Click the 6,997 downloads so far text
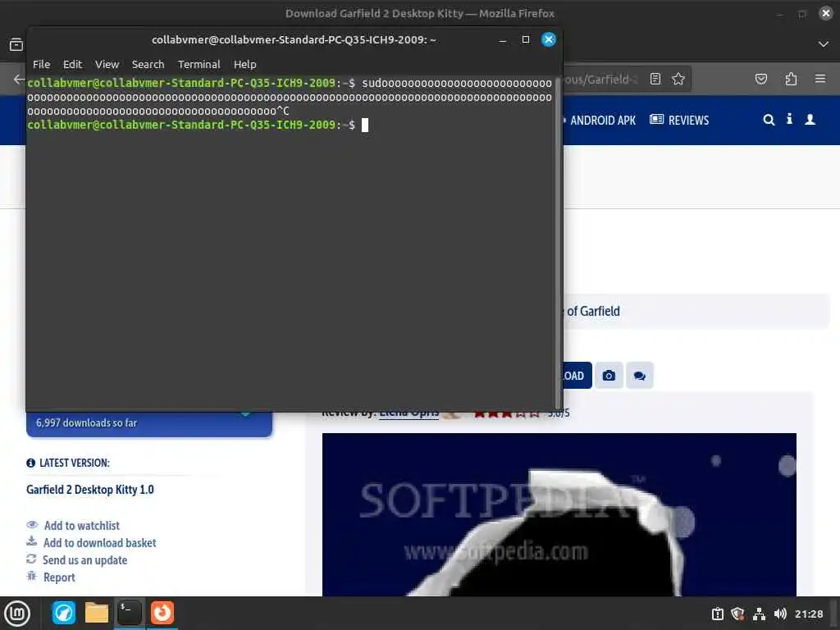Image resolution: width=840 pixels, height=630 pixels. (x=86, y=423)
